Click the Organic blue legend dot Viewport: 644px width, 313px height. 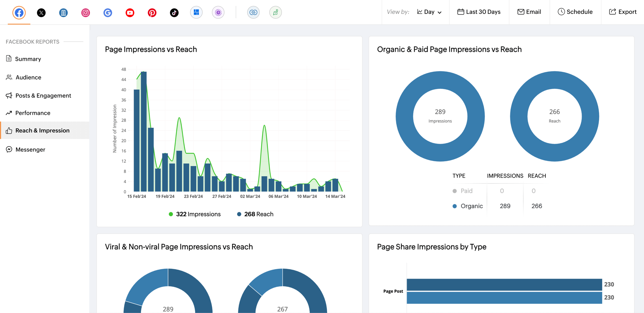pos(455,206)
